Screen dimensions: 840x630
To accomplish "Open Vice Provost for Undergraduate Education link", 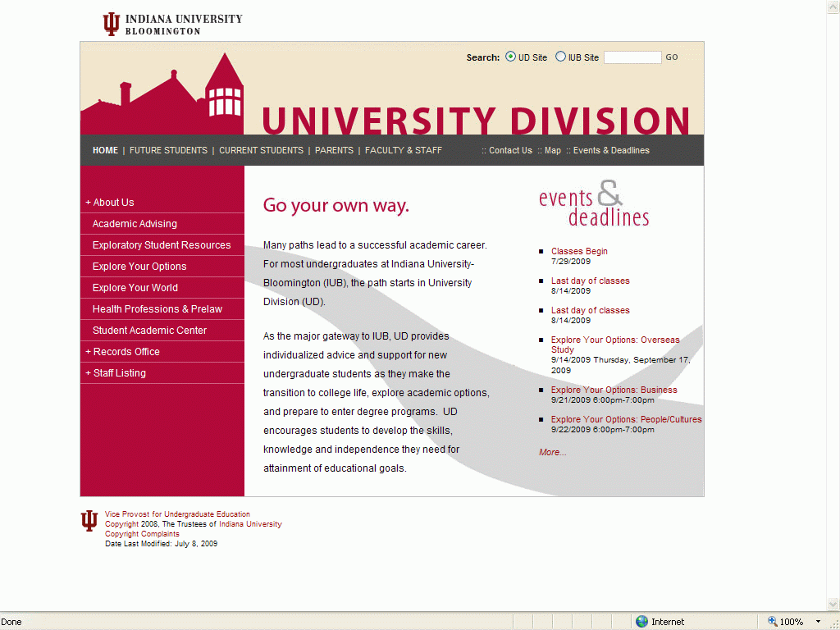I will pyautogui.click(x=177, y=514).
